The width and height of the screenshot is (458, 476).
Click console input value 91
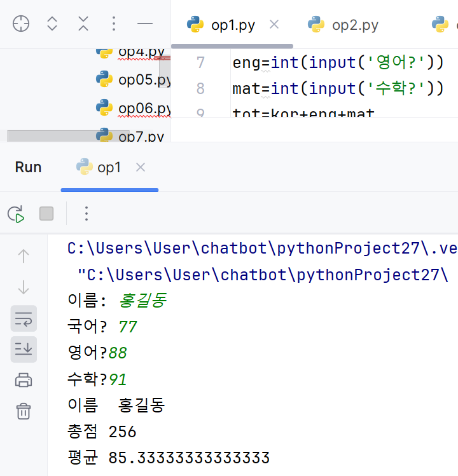coord(118,379)
